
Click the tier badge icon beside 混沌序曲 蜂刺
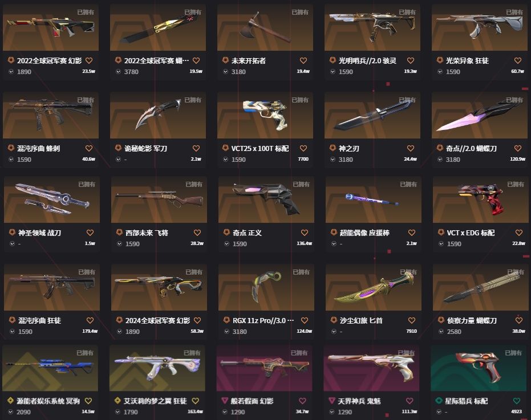[x=11, y=148]
